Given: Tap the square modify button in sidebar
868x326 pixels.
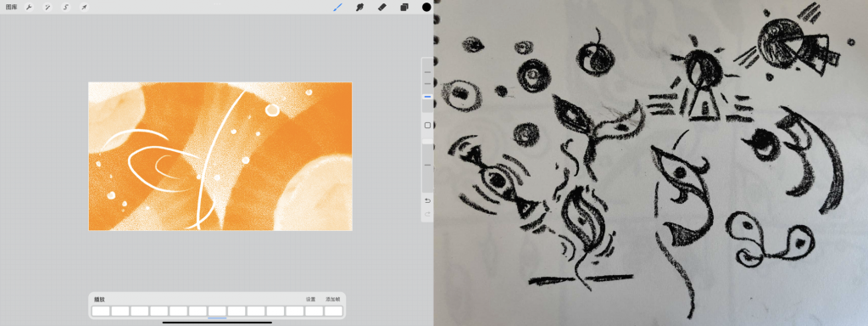Looking at the screenshot, I should click(x=427, y=126).
